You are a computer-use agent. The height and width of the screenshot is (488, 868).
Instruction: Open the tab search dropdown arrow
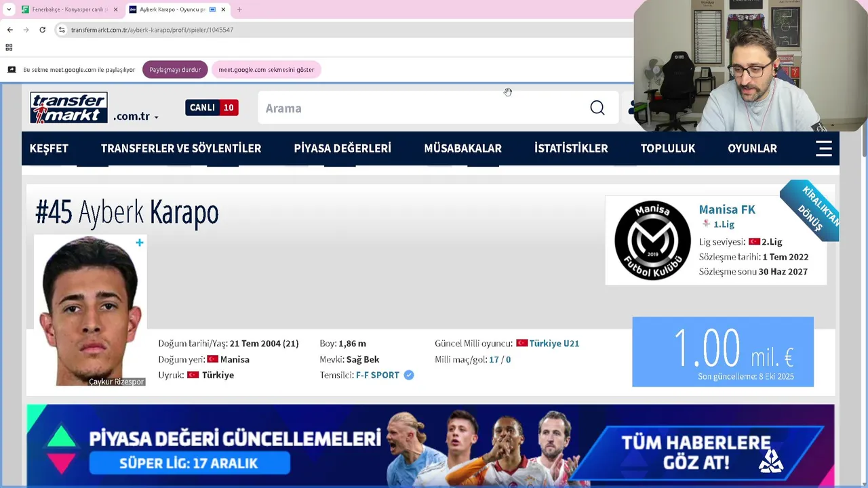pyautogui.click(x=9, y=9)
